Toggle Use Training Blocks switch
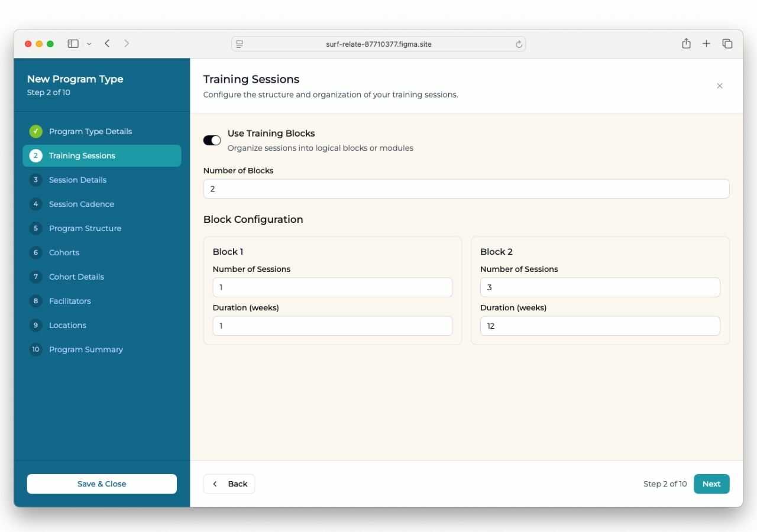 [x=212, y=140]
